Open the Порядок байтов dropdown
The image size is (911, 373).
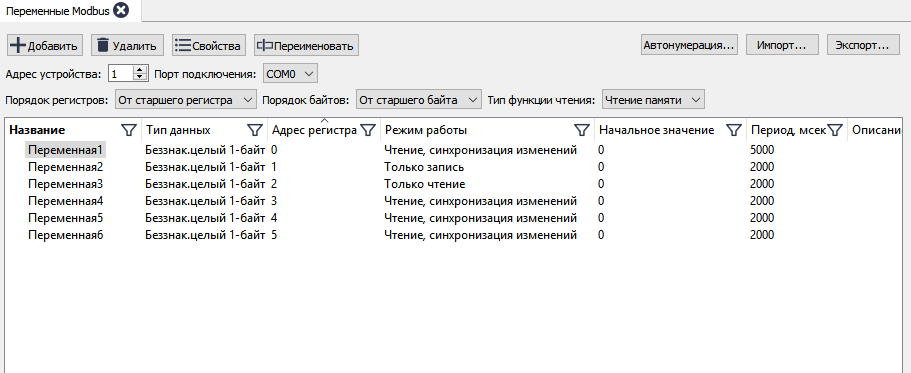pyautogui.click(x=419, y=100)
